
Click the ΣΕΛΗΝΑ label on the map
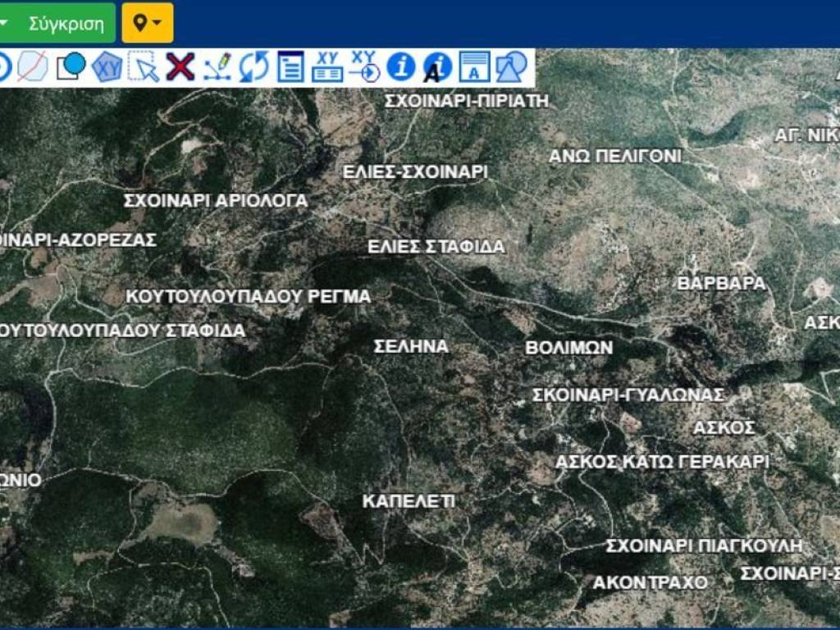411,346
